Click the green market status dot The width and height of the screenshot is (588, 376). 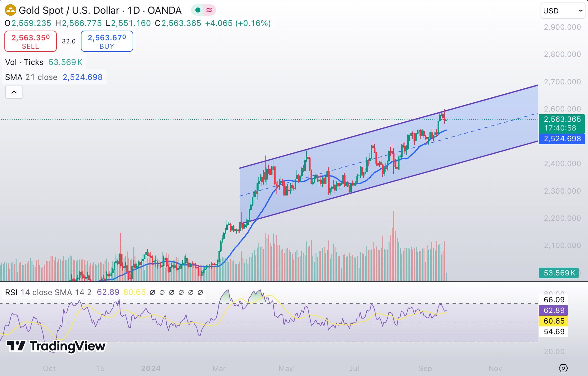pyautogui.click(x=198, y=10)
